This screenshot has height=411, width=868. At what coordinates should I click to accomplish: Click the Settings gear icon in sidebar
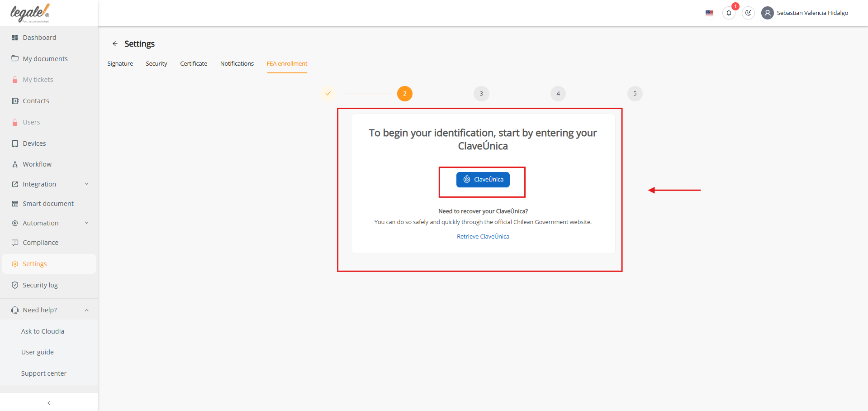pos(15,264)
